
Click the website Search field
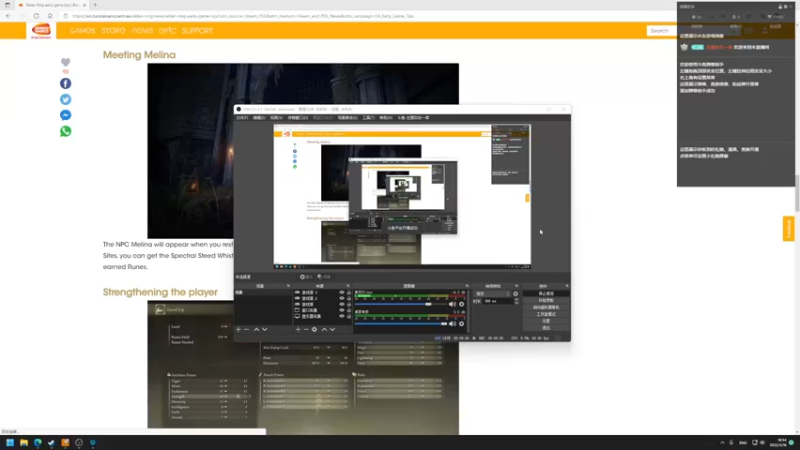661,31
